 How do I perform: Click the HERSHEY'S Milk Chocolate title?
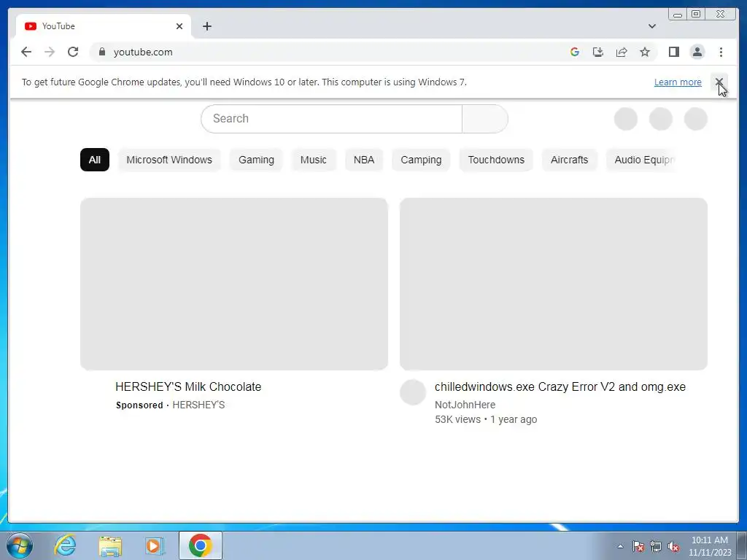tap(188, 386)
